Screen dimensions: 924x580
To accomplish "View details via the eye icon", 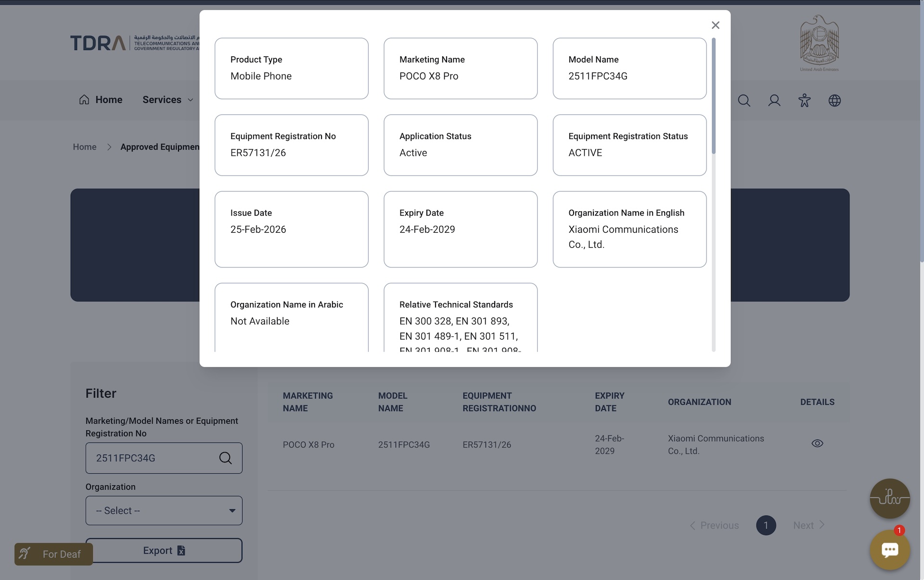I will (817, 443).
